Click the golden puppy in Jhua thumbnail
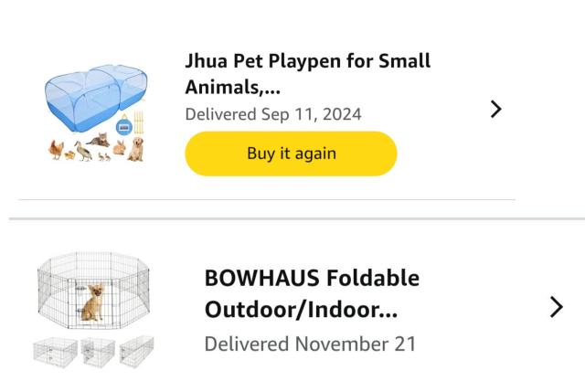 tap(135, 148)
